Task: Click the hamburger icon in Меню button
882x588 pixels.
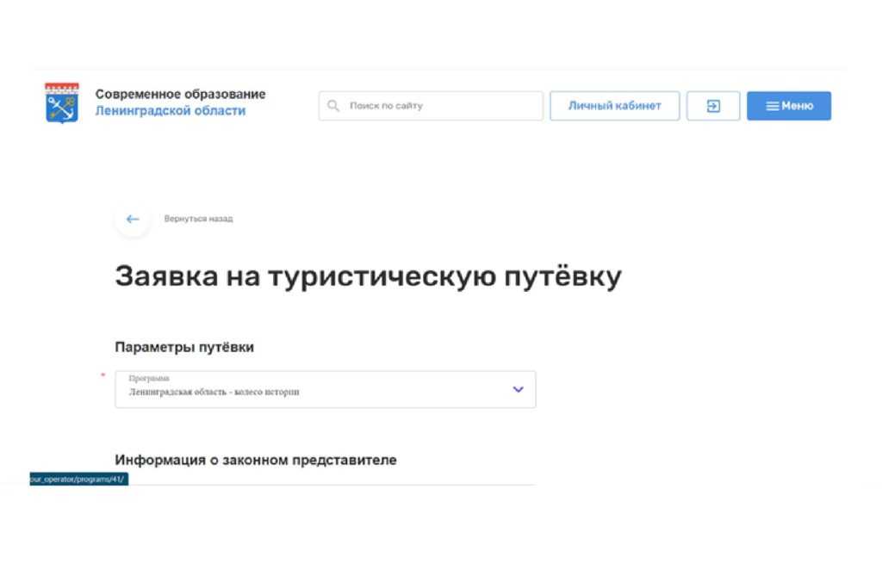Action: 773,106
